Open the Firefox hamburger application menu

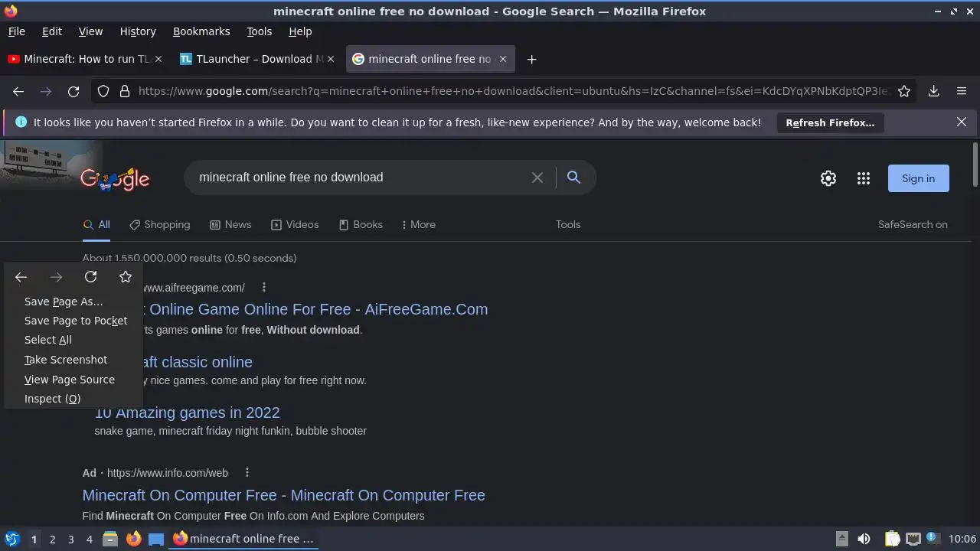[x=962, y=91]
